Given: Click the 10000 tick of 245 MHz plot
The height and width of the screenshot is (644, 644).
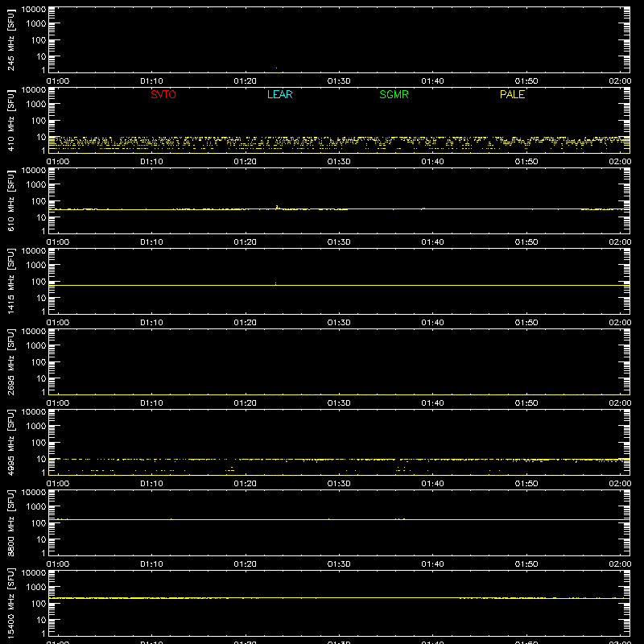Looking at the screenshot, I should [x=34, y=10].
